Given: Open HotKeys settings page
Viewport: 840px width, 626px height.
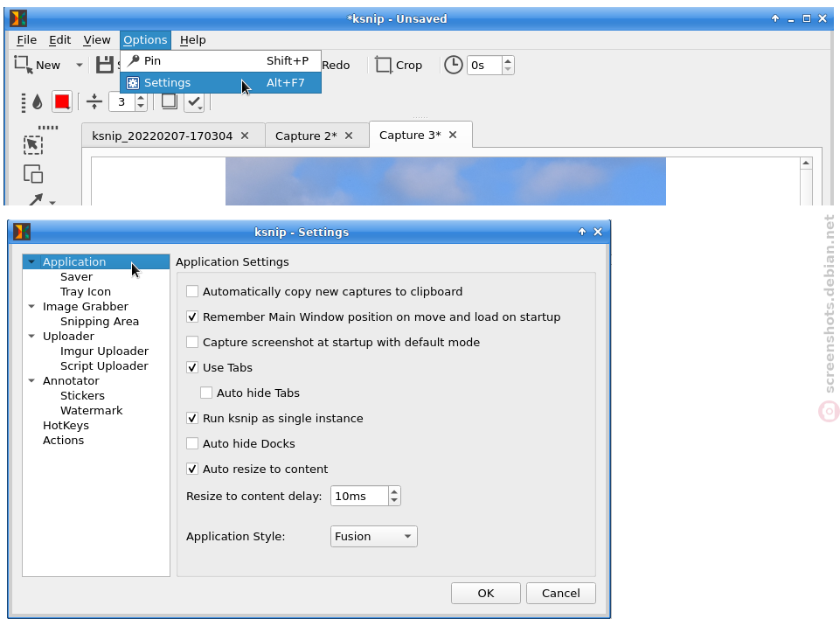Looking at the screenshot, I should (66, 426).
